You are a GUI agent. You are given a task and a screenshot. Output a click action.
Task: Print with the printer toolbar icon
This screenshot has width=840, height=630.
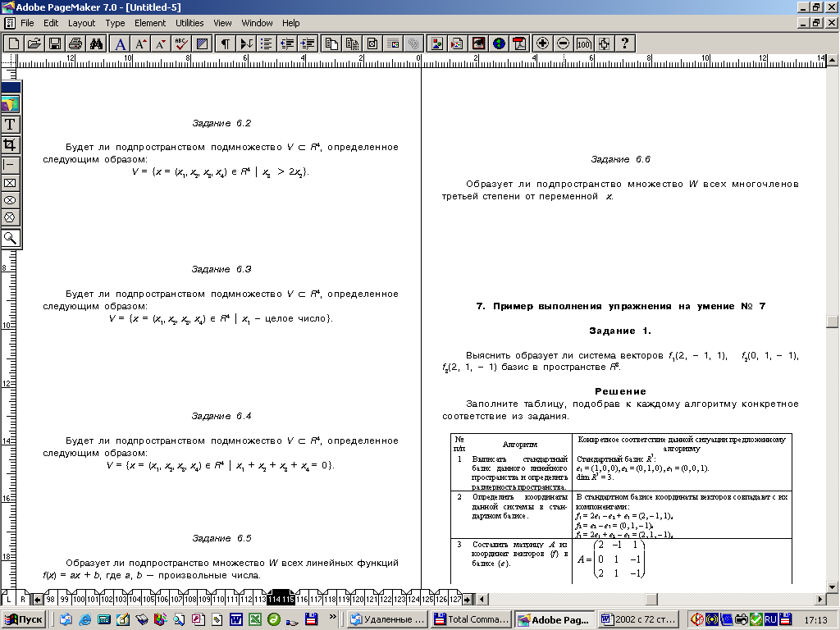point(75,43)
